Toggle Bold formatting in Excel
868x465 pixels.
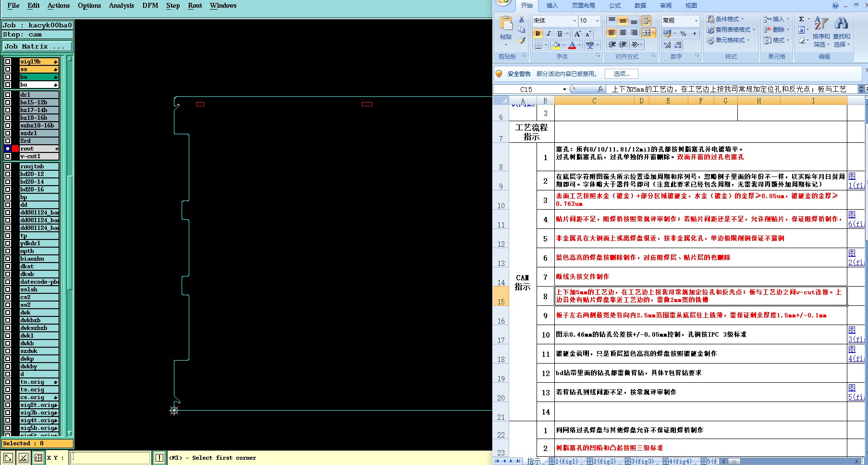click(538, 34)
